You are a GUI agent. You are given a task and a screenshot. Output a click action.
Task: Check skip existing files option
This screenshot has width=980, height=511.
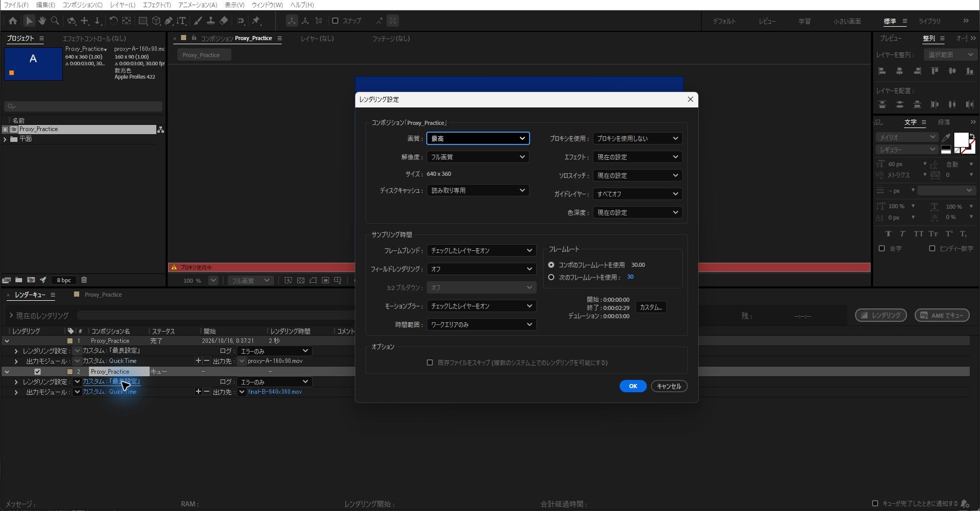[430, 362]
